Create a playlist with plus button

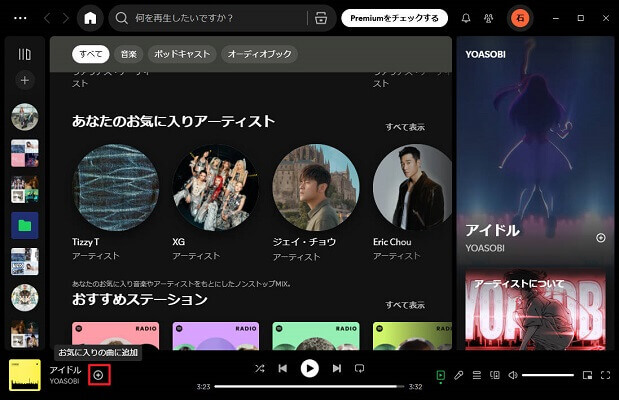[x=24, y=80]
